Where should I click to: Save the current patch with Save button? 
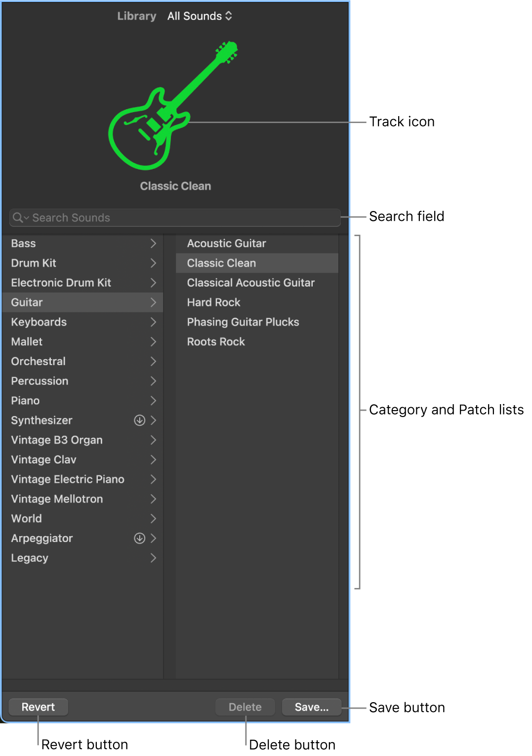[311, 707]
